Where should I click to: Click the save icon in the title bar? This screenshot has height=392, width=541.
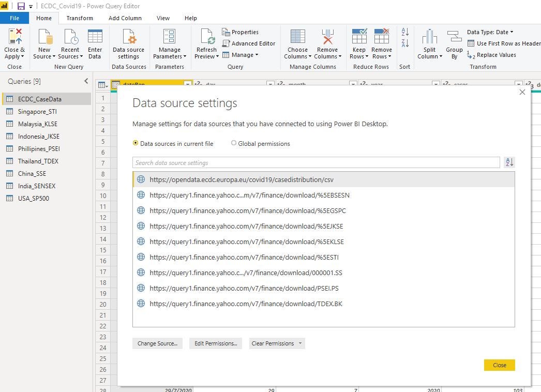(x=21, y=6)
